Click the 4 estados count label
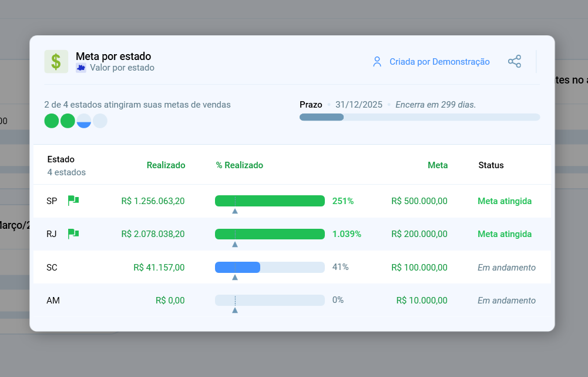Viewport: 588px width, 377px height. point(66,172)
